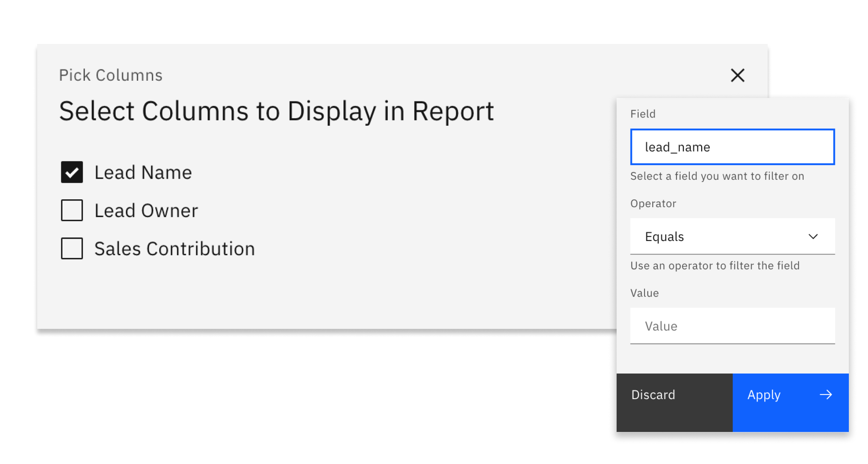Click the Apply button text

764,395
